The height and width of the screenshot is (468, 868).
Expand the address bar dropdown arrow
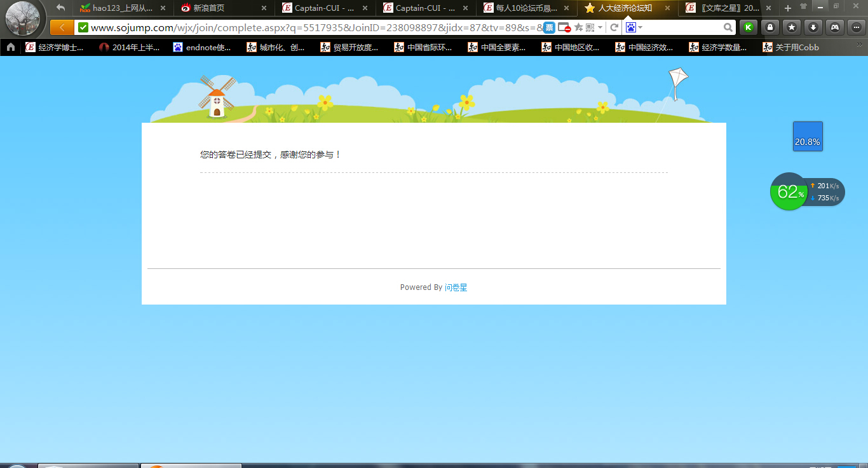click(x=600, y=27)
